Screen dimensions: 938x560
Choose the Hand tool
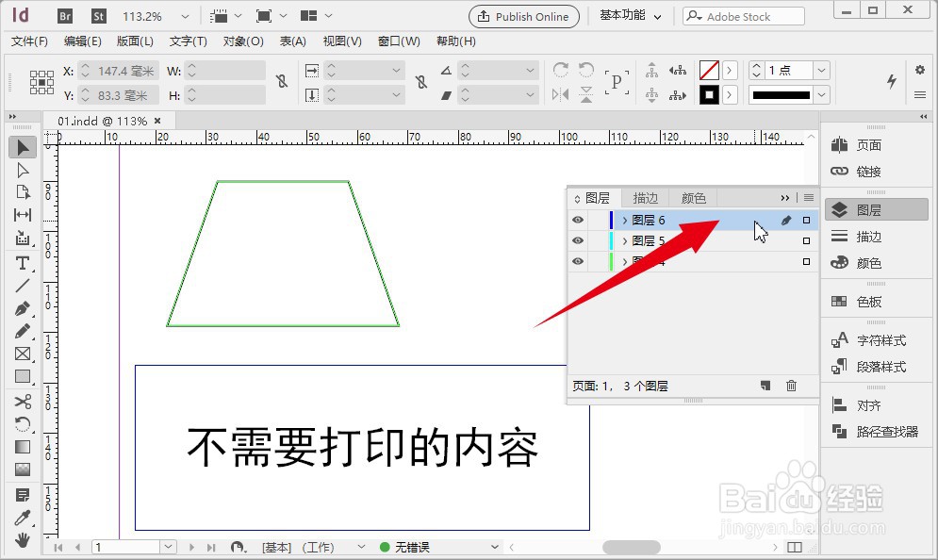[23, 540]
